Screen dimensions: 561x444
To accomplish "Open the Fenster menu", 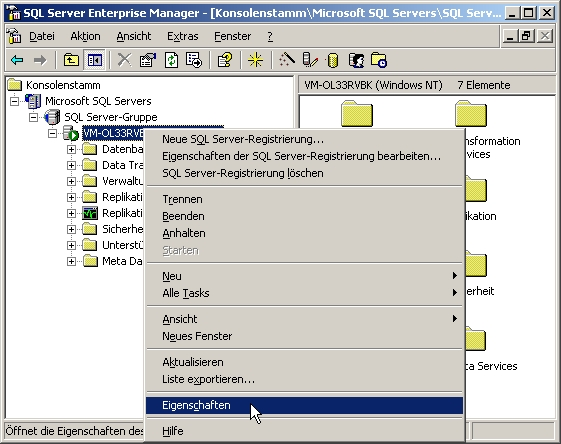I will 232,36.
